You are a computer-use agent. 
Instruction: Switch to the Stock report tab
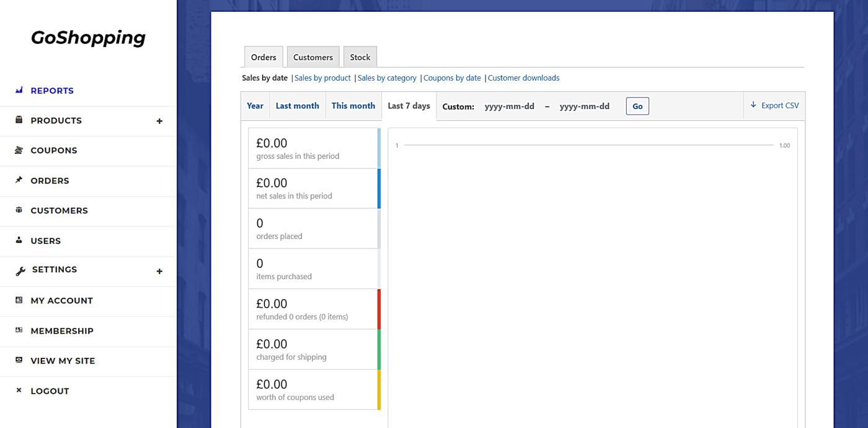(360, 57)
